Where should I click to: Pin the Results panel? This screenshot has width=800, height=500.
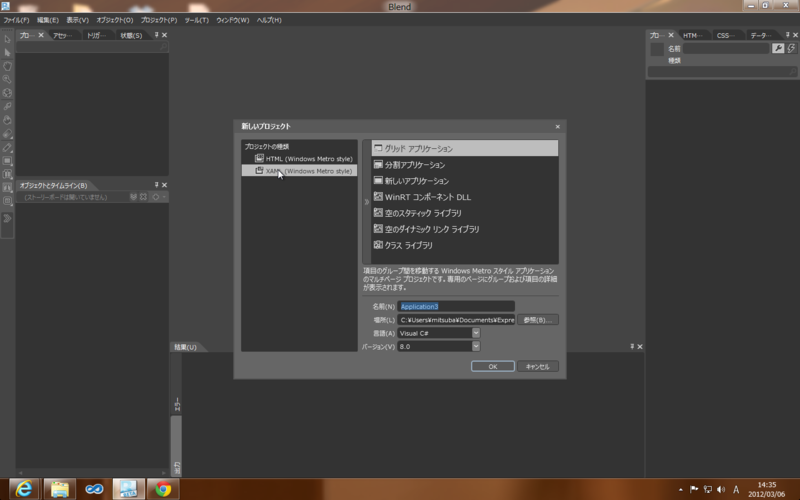click(632, 346)
